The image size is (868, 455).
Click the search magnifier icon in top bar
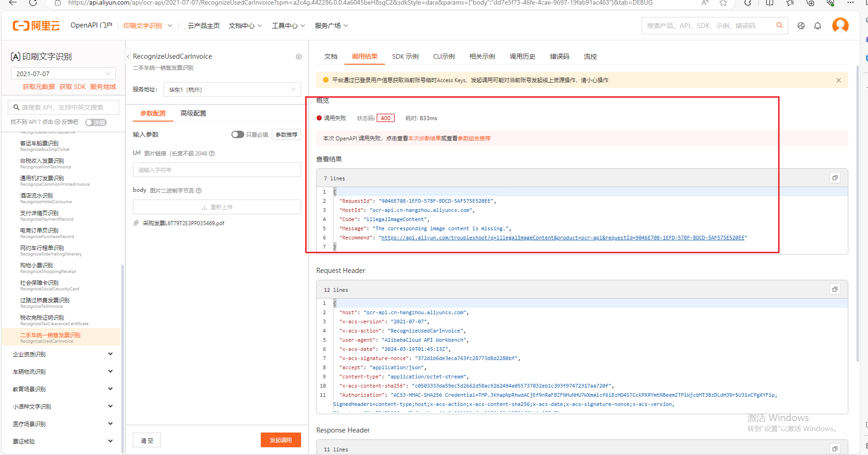pyautogui.click(x=779, y=26)
